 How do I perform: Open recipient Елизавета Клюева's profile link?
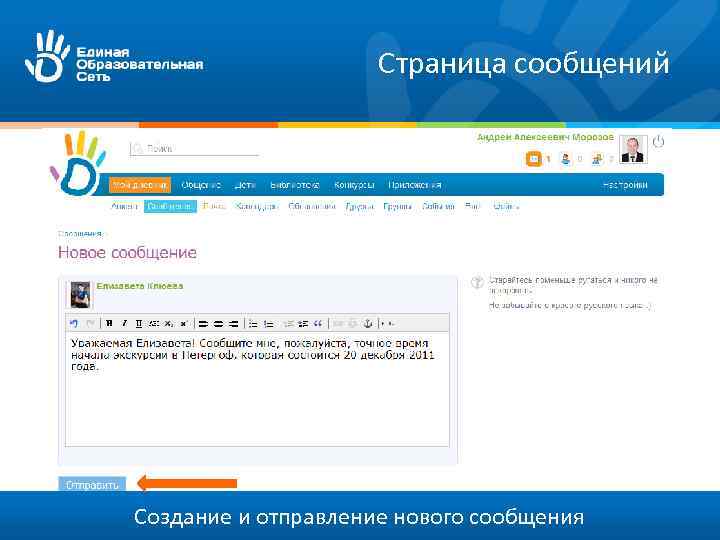click(140, 286)
